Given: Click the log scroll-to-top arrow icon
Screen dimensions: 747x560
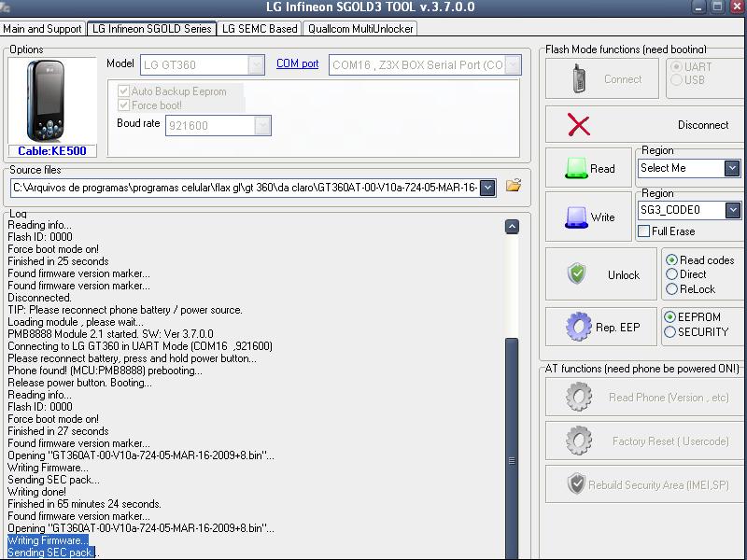Looking at the screenshot, I should 512,227.
